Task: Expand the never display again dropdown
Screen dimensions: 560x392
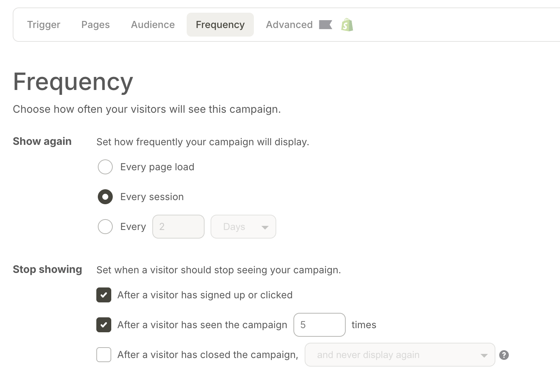Action: click(x=399, y=355)
